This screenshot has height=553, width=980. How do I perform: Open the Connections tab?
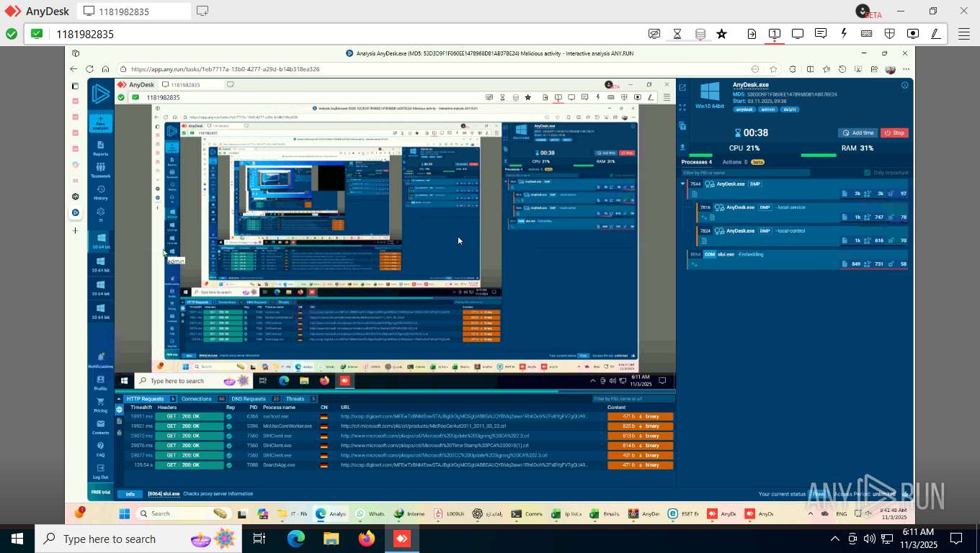pos(202,399)
